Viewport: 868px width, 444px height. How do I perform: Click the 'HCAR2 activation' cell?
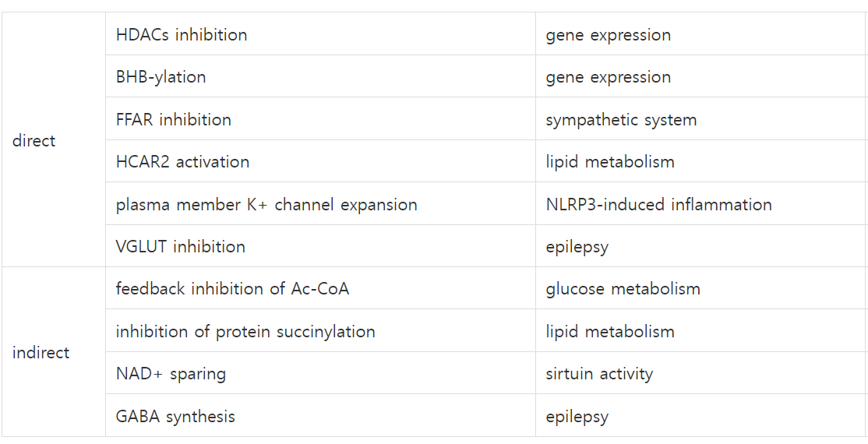[183, 162]
